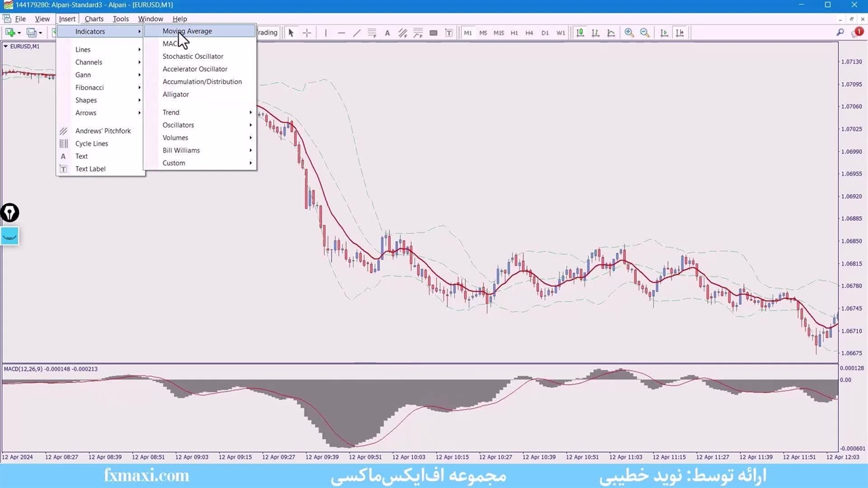Click the Zoom In magnifier icon
The width and height of the screenshot is (868, 488).
point(629,33)
